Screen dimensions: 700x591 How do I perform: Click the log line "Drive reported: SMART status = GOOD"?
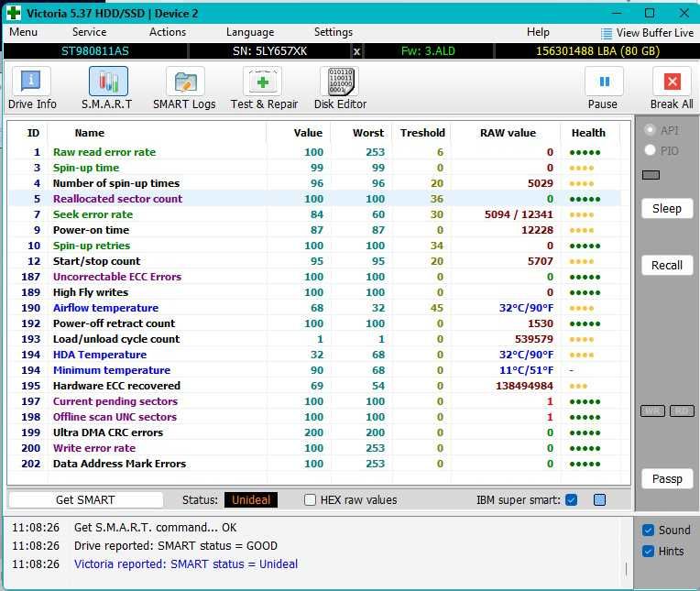click(175, 545)
